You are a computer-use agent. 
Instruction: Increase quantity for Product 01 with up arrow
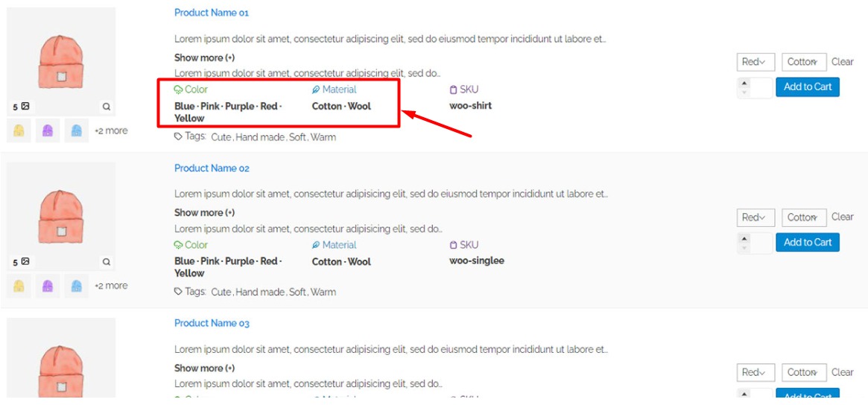[x=744, y=83]
